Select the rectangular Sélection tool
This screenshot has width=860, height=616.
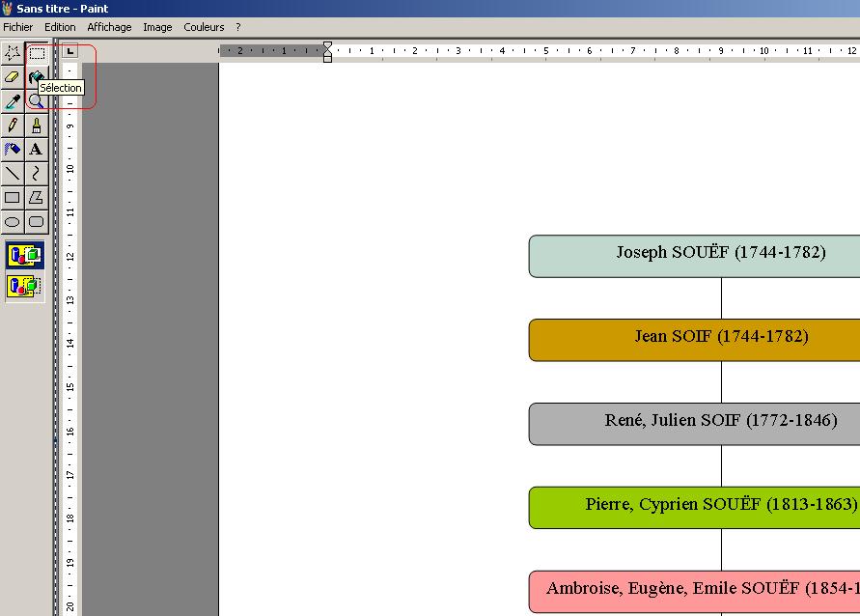[36, 53]
